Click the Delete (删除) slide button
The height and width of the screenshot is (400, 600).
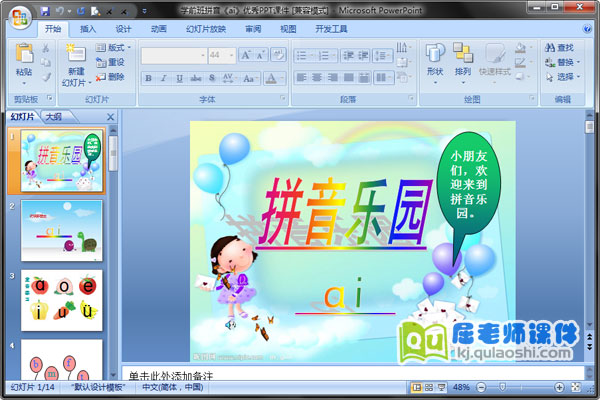pos(111,77)
